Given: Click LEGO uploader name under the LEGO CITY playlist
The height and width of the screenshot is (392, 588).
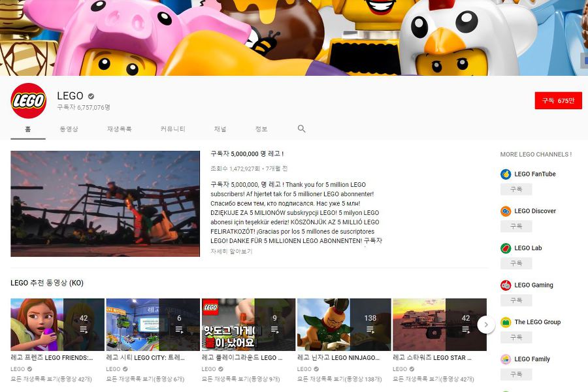Looking at the screenshot, I should pos(113,369).
